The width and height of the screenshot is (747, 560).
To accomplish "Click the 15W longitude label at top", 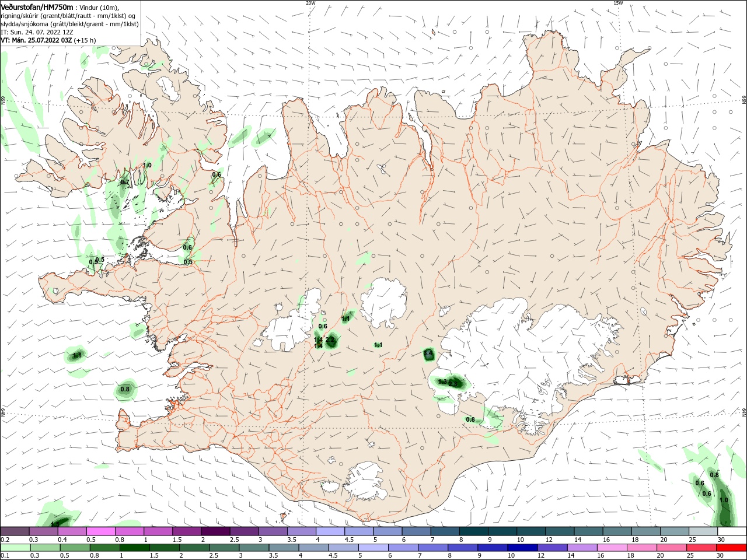I will 618,3.
